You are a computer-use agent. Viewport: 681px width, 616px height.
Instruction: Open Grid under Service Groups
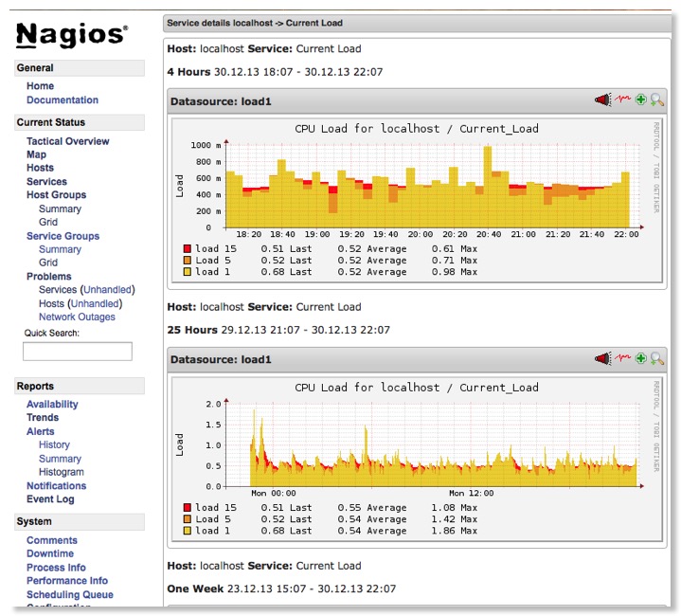[48, 263]
